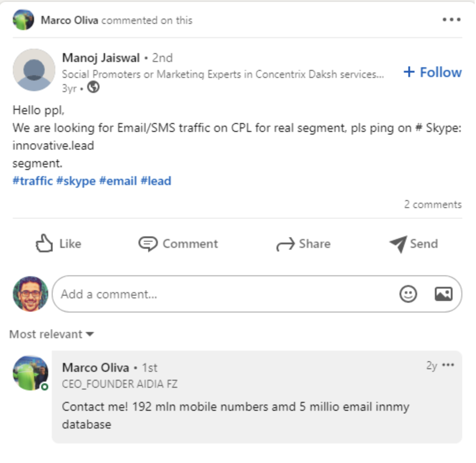
Task: Click the Add a comment text field
Action: (221, 294)
